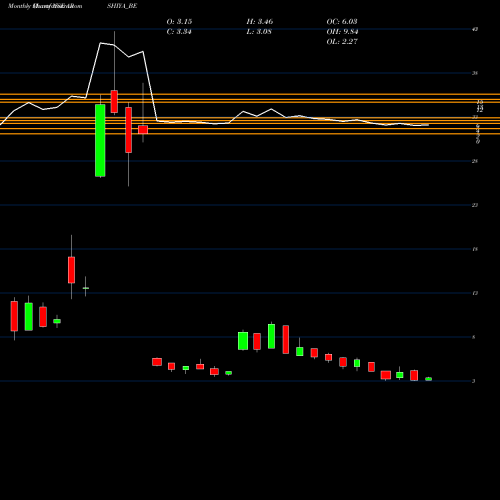The image size is (500, 500).
Task: Click the 28 price axis label
Action: tap(475, 161)
